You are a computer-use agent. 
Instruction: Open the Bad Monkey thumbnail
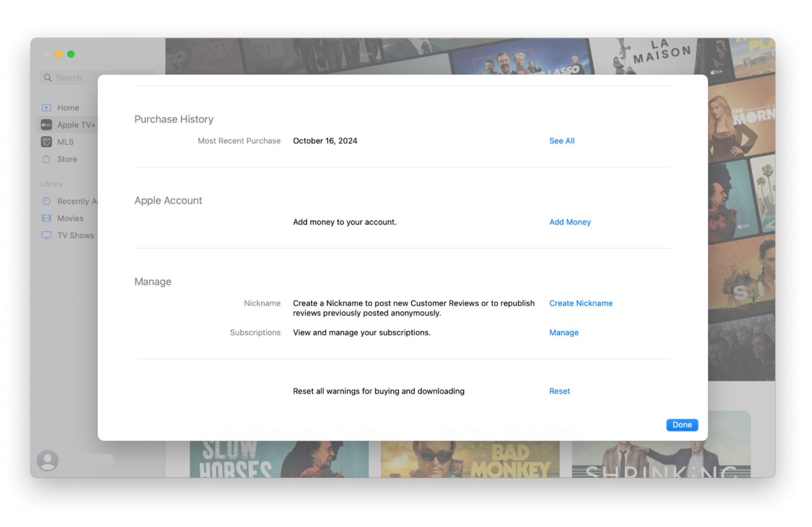[470, 459]
